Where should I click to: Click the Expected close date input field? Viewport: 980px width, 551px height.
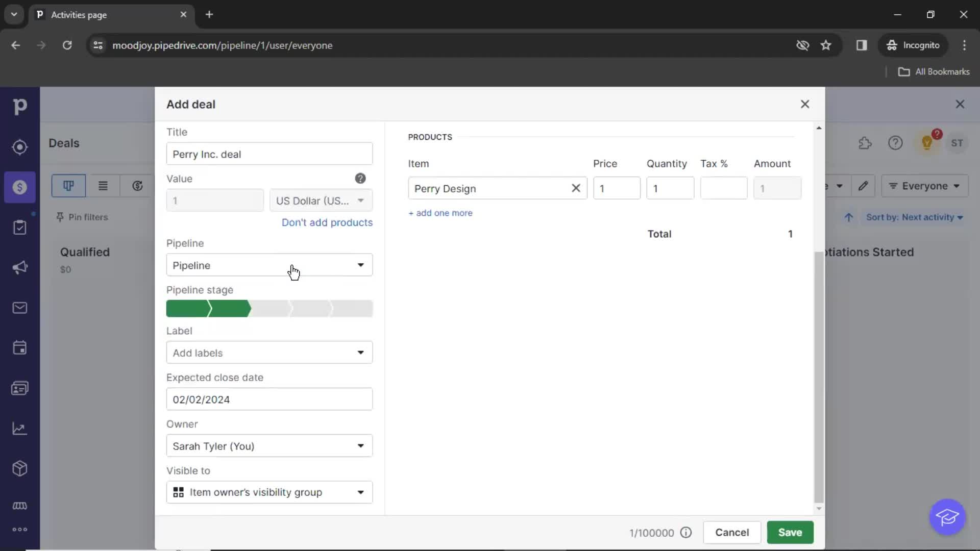pos(269,399)
